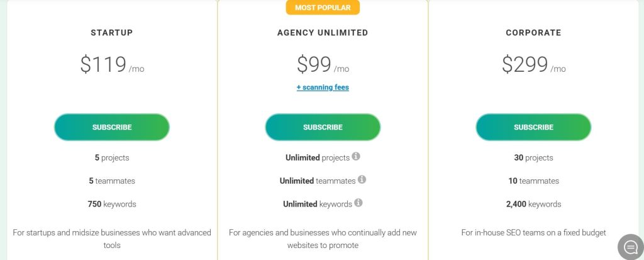The image size is (644, 260).
Task: Click the "10 teammates" feature text
Action: pos(533,181)
